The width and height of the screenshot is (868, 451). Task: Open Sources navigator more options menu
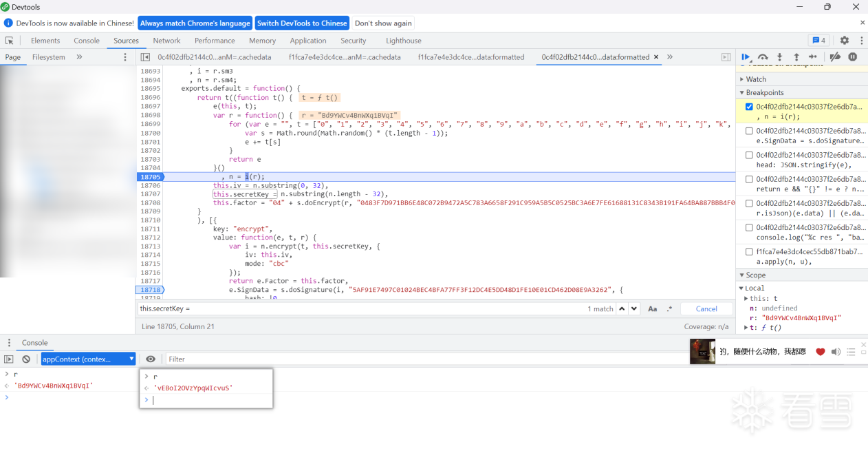tap(125, 57)
